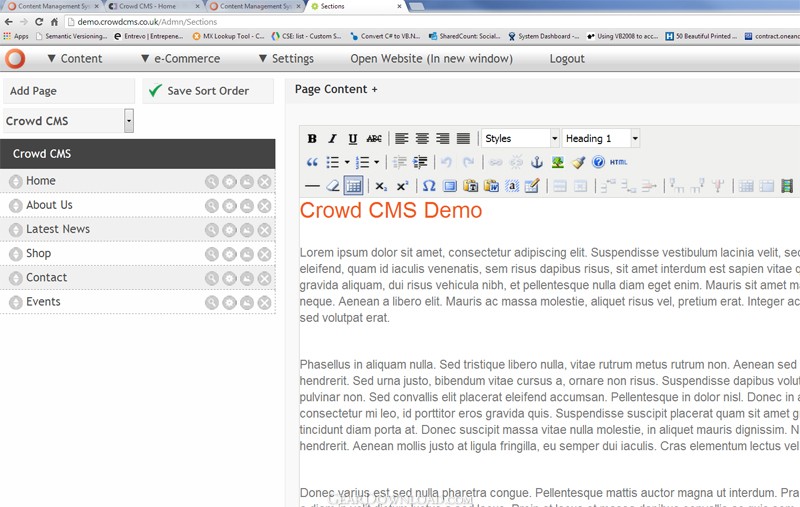Expand the numbered list style arrow
Image resolution: width=800 pixels, height=507 pixels.
click(377, 162)
